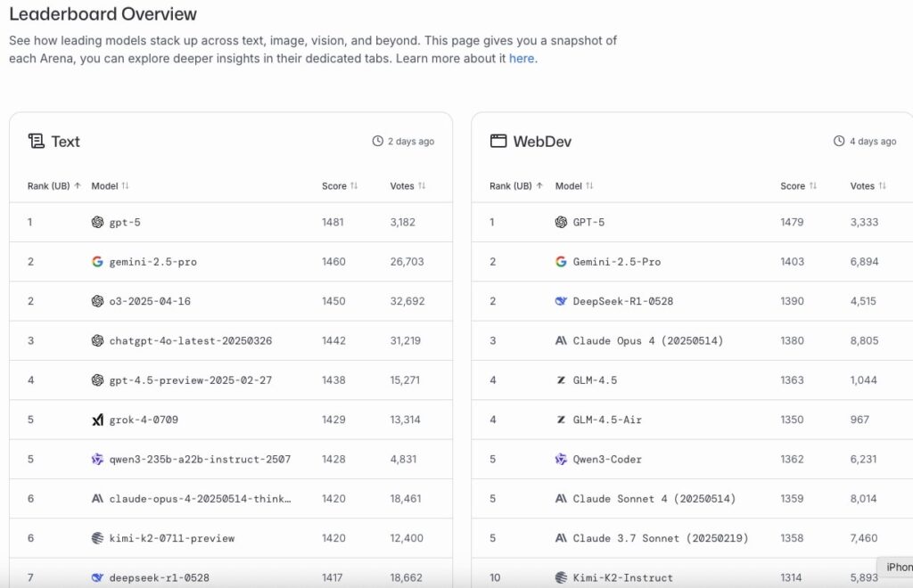Open the 'here' learn more link
The height and width of the screenshot is (588, 913).
tap(522, 59)
